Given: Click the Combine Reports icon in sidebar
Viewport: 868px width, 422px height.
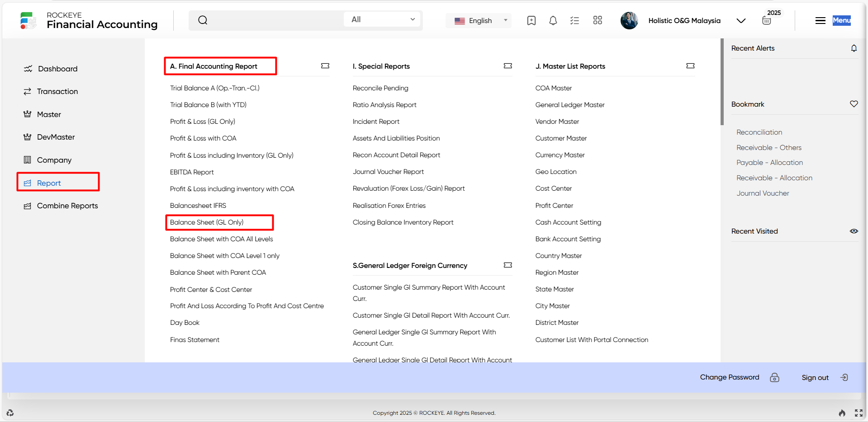Looking at the screenshot, I should pyautogui.click(x=28, y=206).
